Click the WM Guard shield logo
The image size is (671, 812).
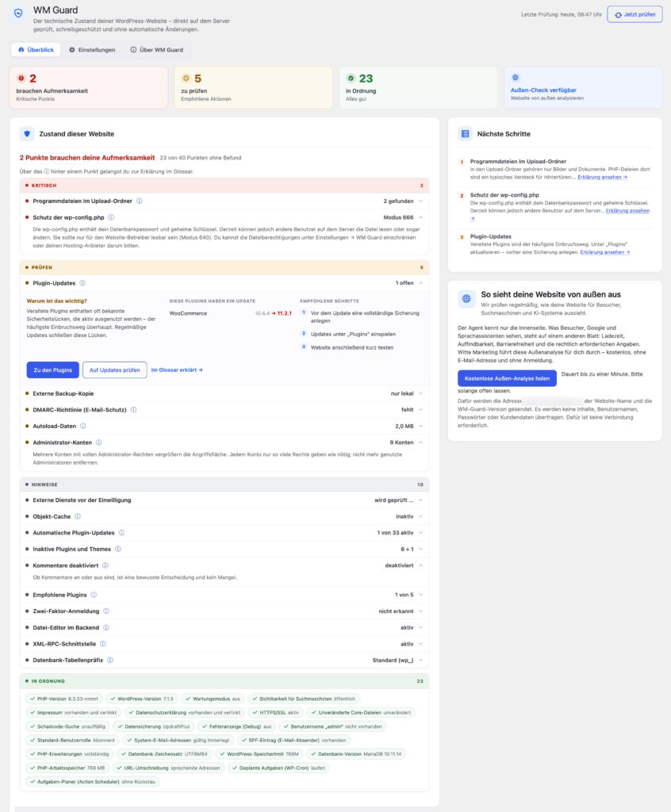click(x=19, y=13)
